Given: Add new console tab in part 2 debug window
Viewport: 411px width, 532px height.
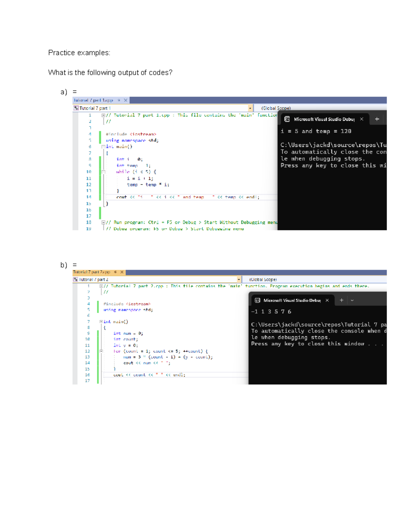Looking at the screenshot, I should [x=341, y=300].
